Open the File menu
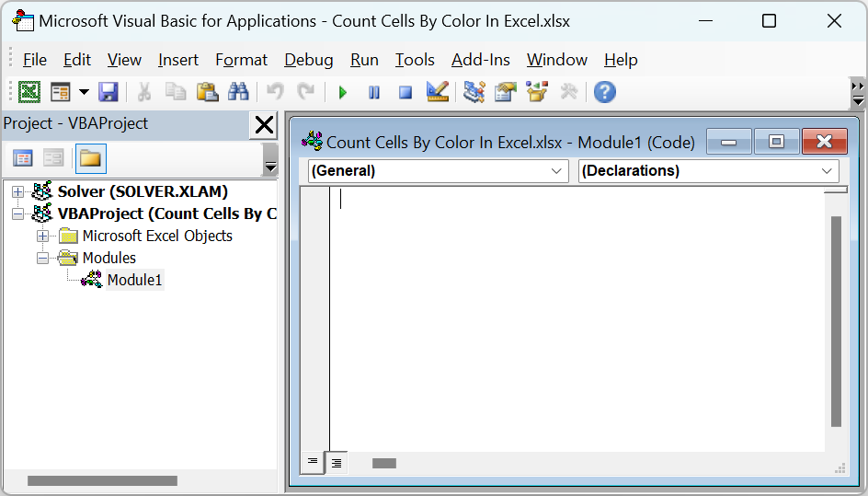 (x=34, y=60)
